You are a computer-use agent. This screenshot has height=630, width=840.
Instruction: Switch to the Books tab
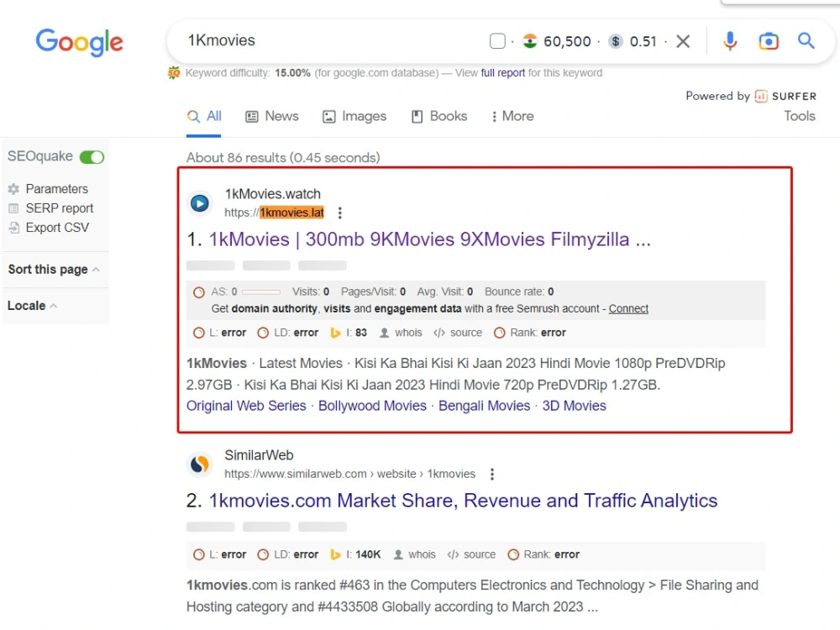(439, 116)
